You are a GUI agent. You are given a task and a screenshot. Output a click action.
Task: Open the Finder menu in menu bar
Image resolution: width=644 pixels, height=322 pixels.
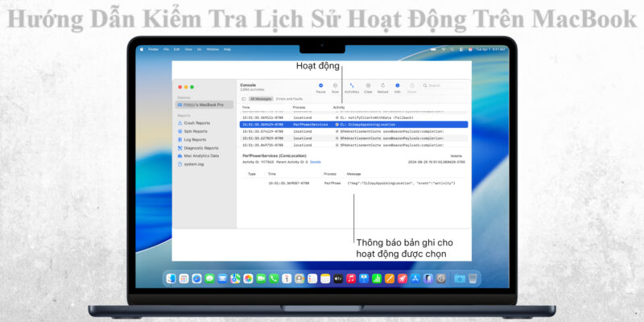point(153,49)
